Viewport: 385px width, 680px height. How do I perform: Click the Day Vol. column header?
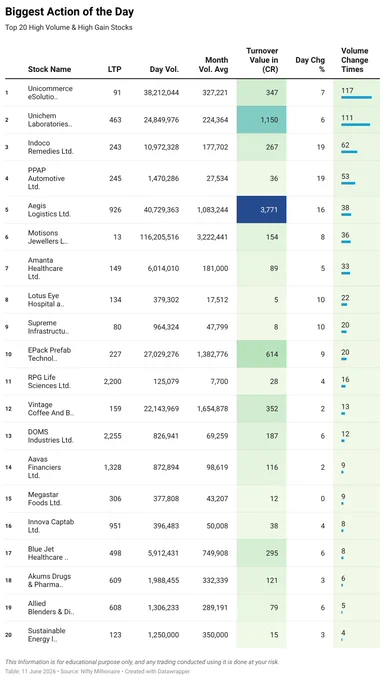(x=164, y=69)
